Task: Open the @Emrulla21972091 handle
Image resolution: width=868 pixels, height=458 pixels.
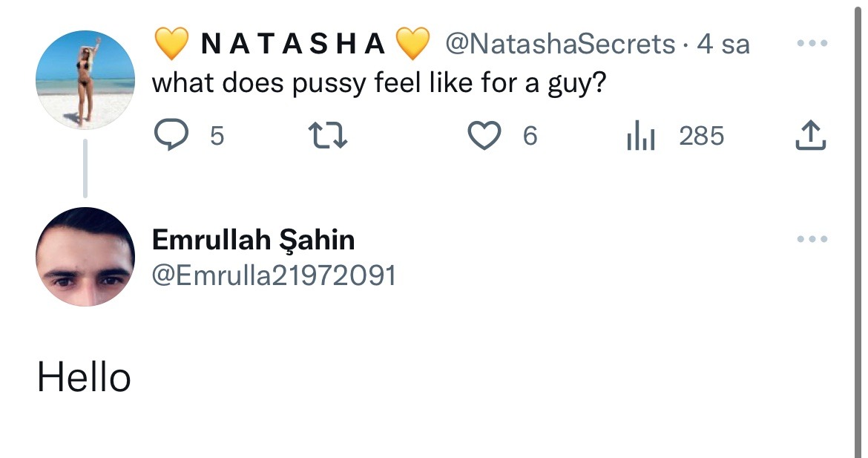Action: 274,276
